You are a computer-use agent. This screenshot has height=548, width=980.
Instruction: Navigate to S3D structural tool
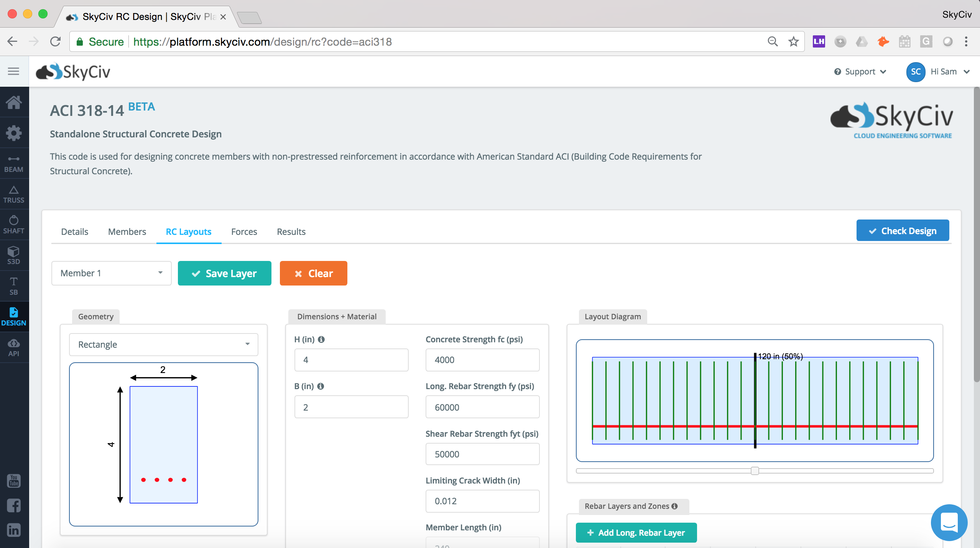tap(14, 256)
